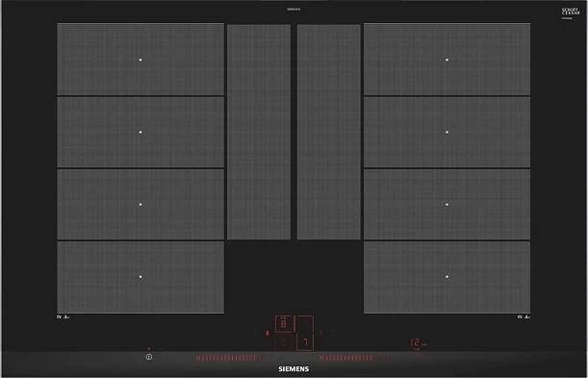Select the lower-left zone display box
This screenshot has width=588, height=378.
click(x=285, y=342)
